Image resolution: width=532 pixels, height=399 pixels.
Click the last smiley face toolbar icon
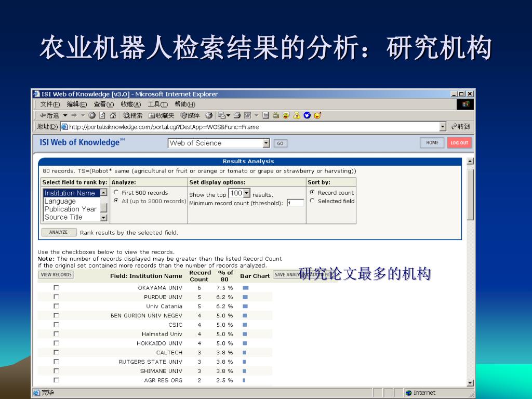click(x=317, y=115)
